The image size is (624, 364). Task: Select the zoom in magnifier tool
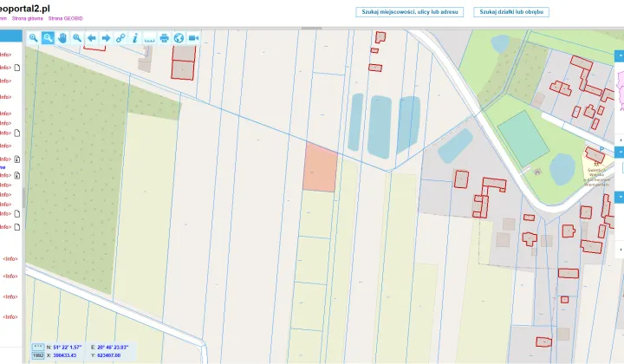[x=34, y=38]
